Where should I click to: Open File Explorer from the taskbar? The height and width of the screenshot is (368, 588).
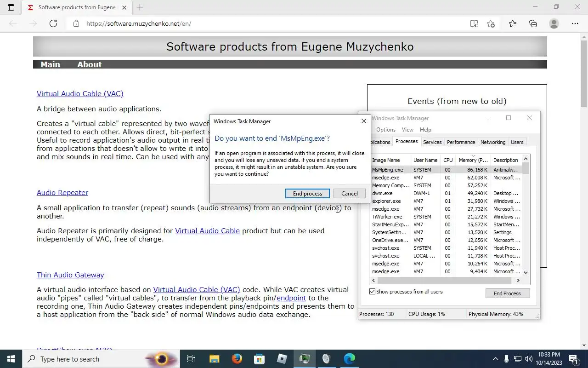click(215, 359)
